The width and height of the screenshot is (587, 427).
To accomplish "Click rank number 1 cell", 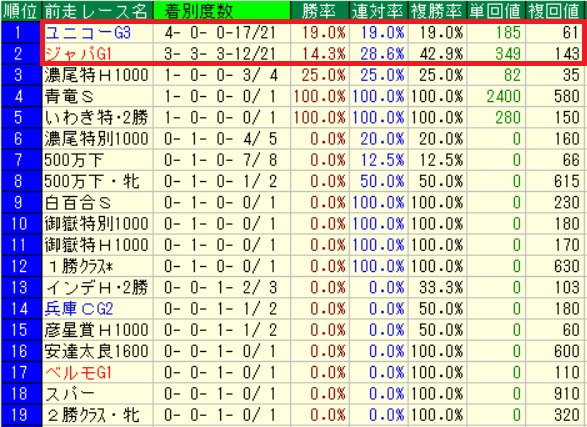I will point(20,33).
